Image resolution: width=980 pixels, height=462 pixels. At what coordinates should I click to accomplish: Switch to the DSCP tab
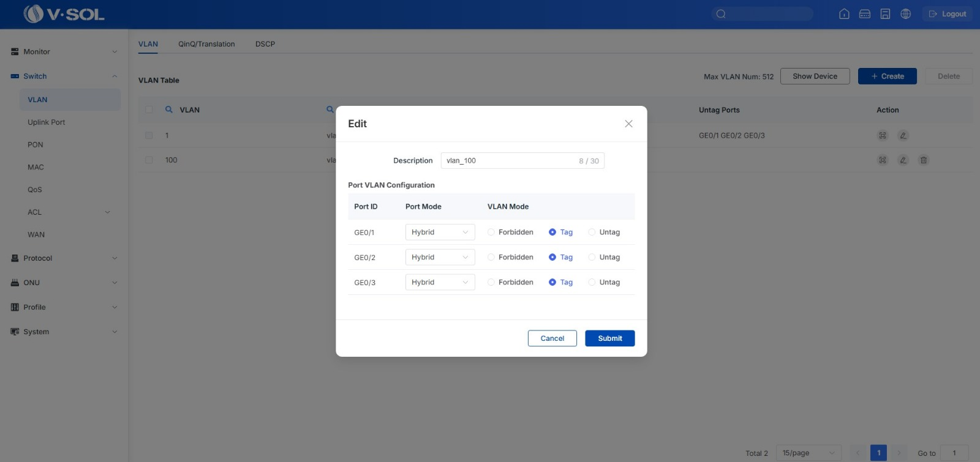click(265, 44)
